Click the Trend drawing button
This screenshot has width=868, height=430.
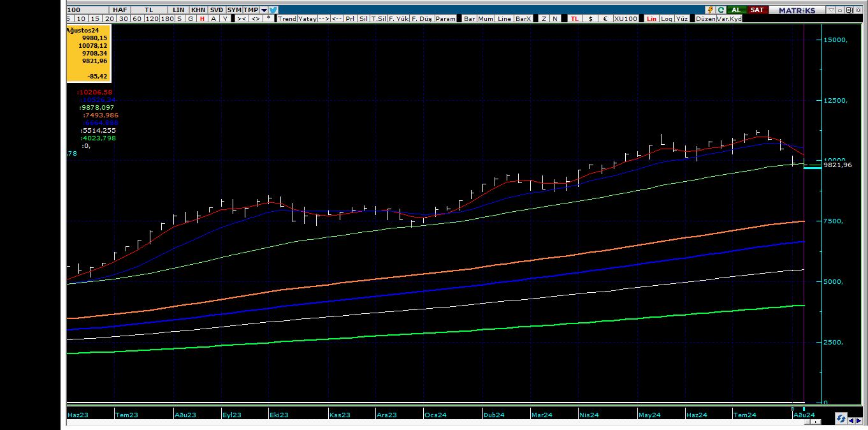[x=287, y=19]
